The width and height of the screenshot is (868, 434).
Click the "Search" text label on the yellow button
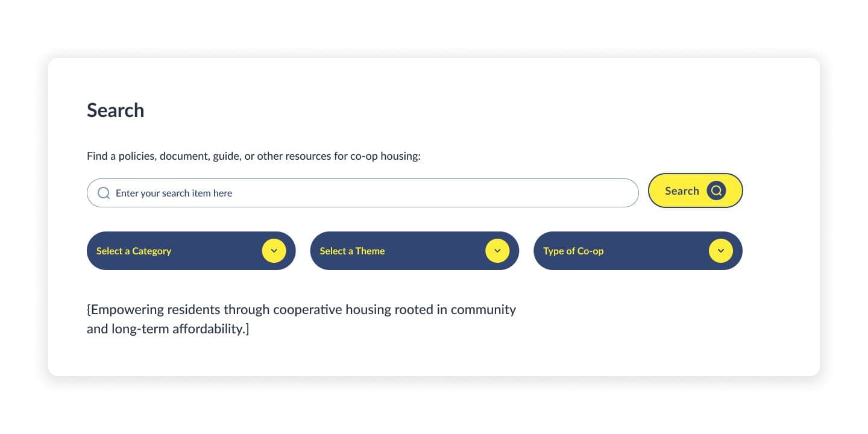(x=682, y=191)
